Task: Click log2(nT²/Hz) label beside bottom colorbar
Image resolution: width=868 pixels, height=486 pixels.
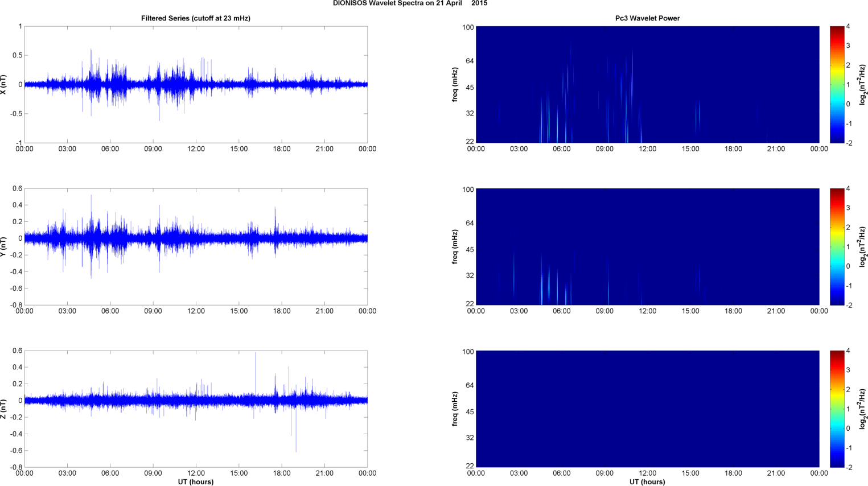Action: 862,409
